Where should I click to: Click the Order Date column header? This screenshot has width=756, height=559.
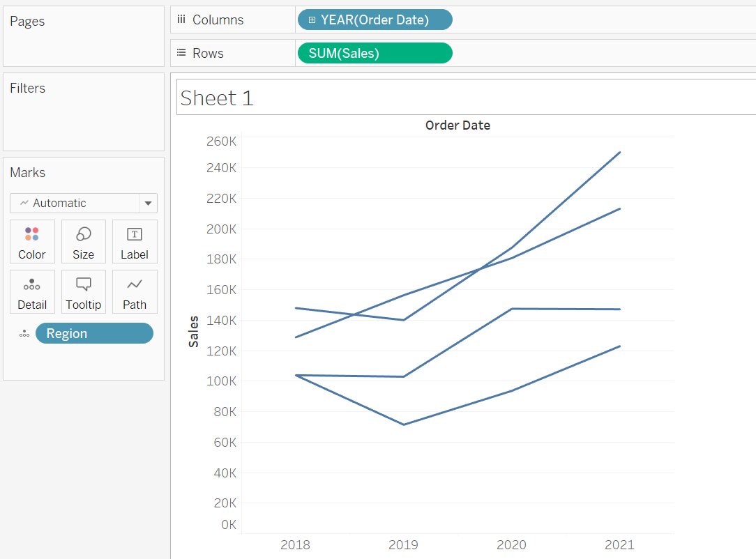point(458,125)
